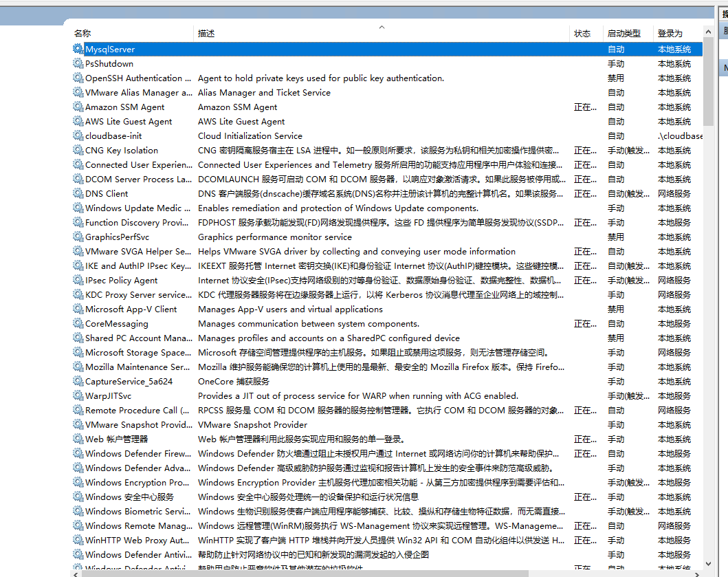This screenshot has height=577, width=728.
Task: Click the 'Graphics performance monitor service' description
Action: 275,237
